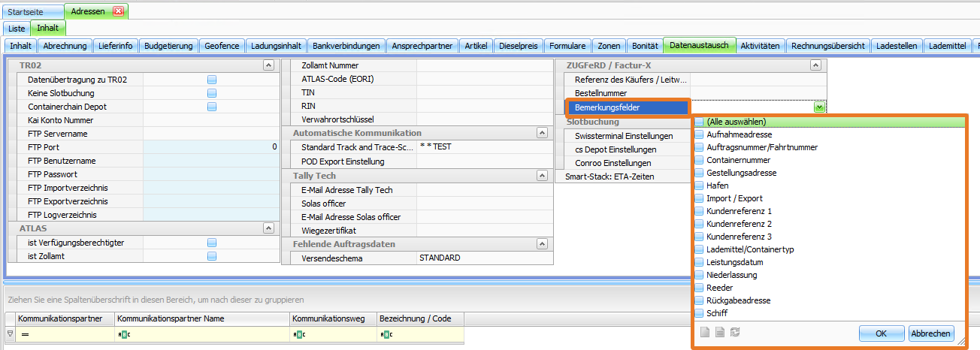Viewport: 980px width, 350px height.
Task: Open the Bemerkungsfelder dropdown arrow
Action: point(819,107)
